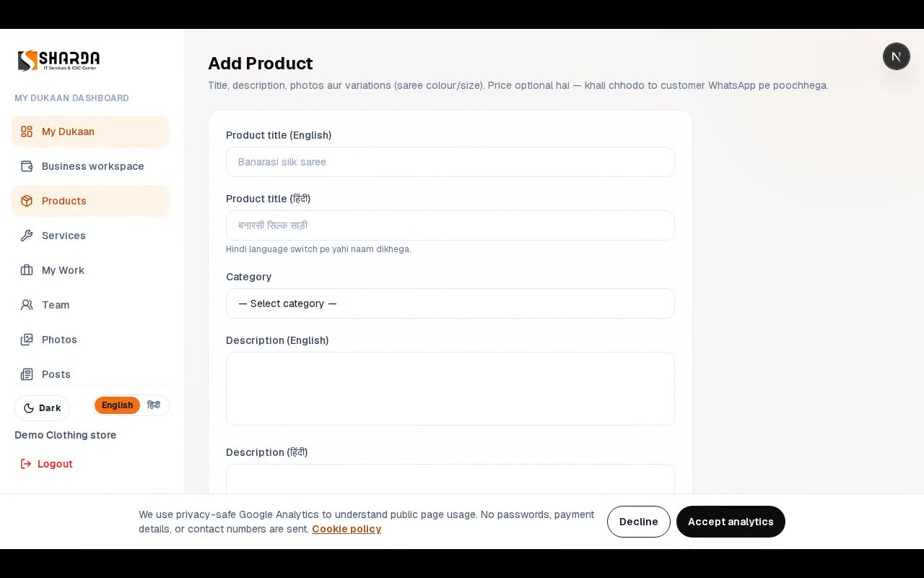Go to the Services menu item
This screenshot has width=924, height=578.
[90, 236]
